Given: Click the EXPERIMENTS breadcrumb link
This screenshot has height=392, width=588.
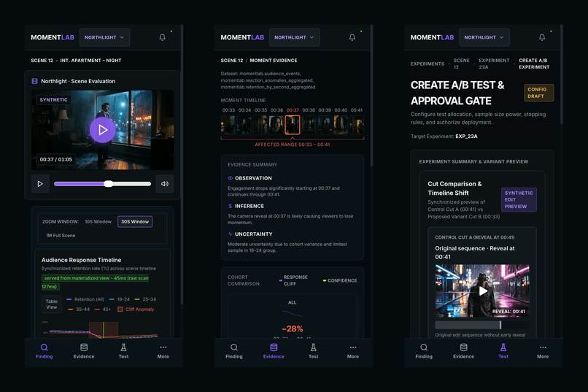Looking at the screenshot, I should 427,64.
